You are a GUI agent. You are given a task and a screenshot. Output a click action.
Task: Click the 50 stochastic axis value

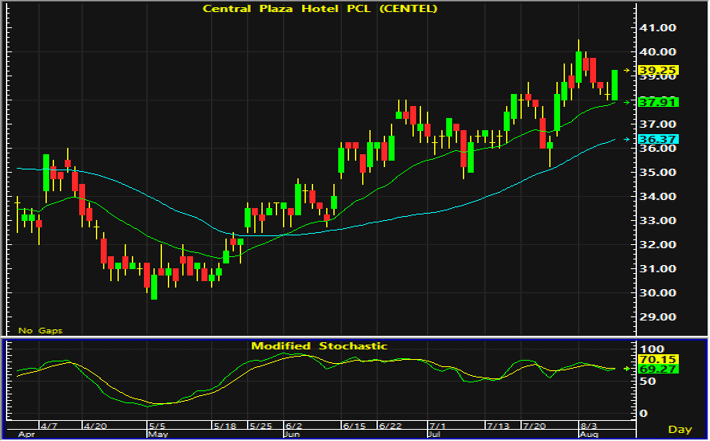(649, 381)
